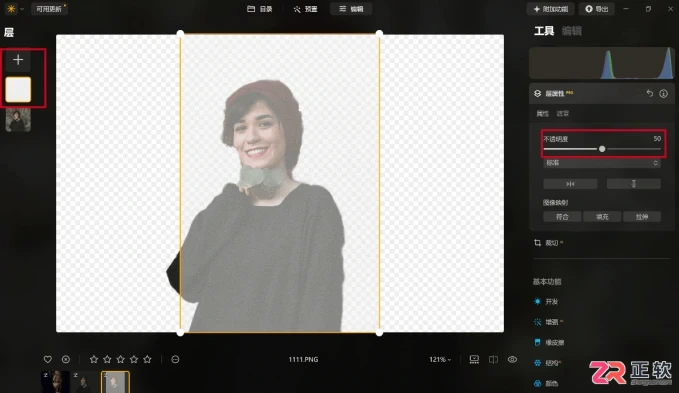Open the 橡皮擦 erase tool
The height and width of the screenshot is (393, 679).
549,342
